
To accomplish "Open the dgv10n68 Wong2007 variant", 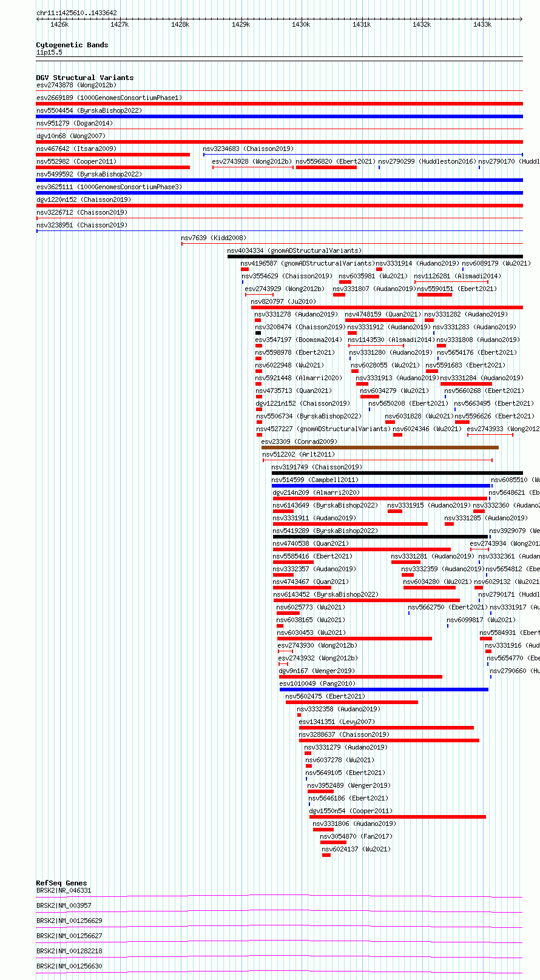I will [x=71, y=136].
